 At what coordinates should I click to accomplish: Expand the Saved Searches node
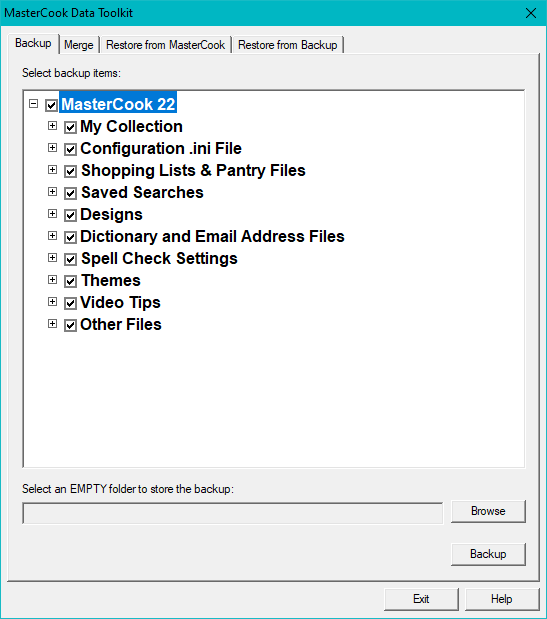pyautogui.click(x=52, y=191)
